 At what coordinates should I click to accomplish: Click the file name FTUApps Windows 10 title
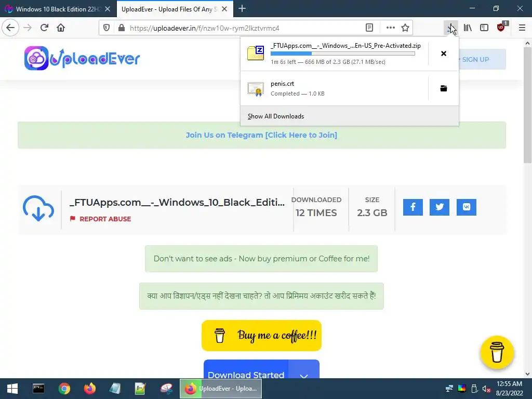[177, 202]
